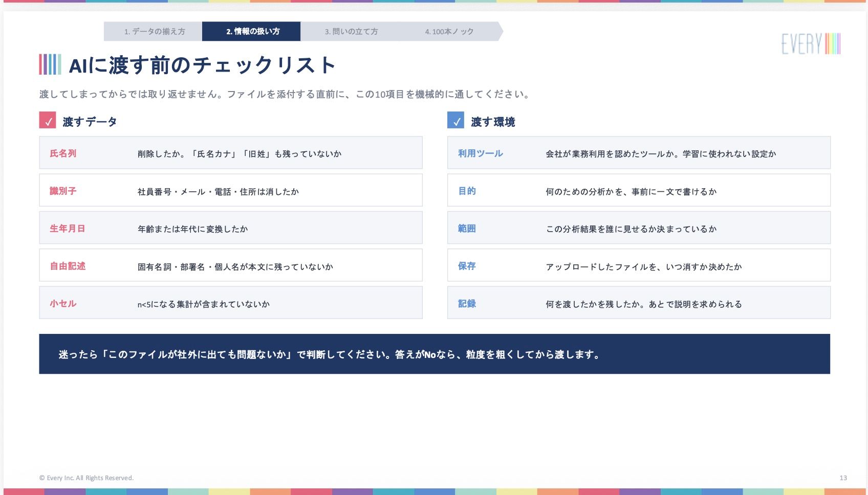Click the 保存 checklist row

pos(639,265)
